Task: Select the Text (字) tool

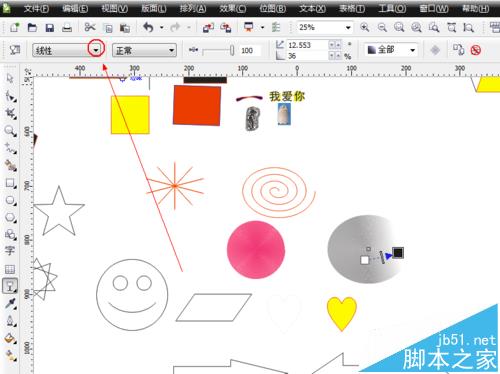Action: point(10,251)
